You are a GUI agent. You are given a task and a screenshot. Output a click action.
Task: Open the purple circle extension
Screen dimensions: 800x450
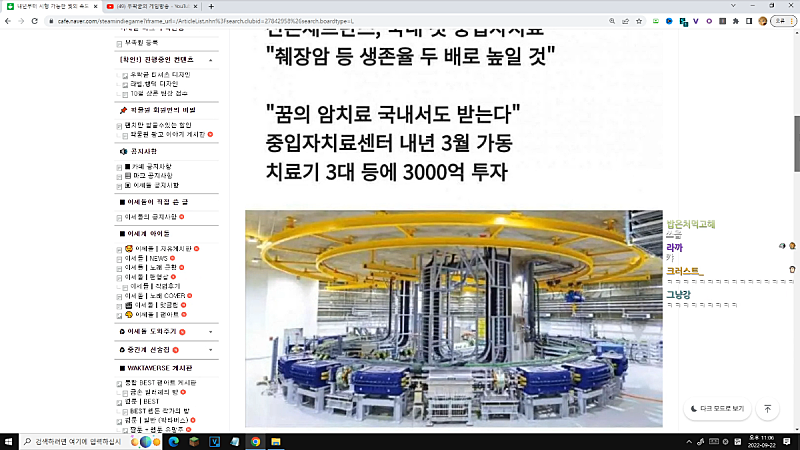click(709, 21)
